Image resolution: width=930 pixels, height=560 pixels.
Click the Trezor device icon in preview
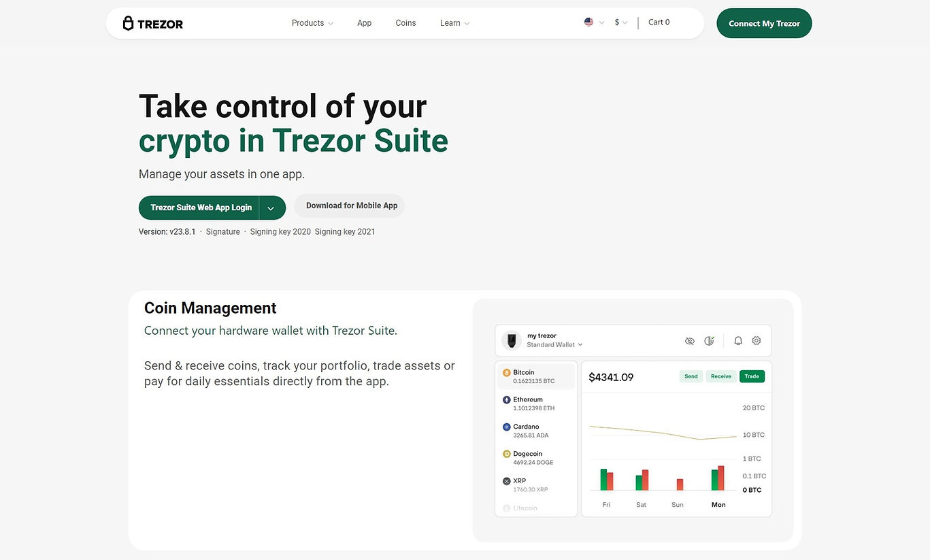(x=512, y=340)
